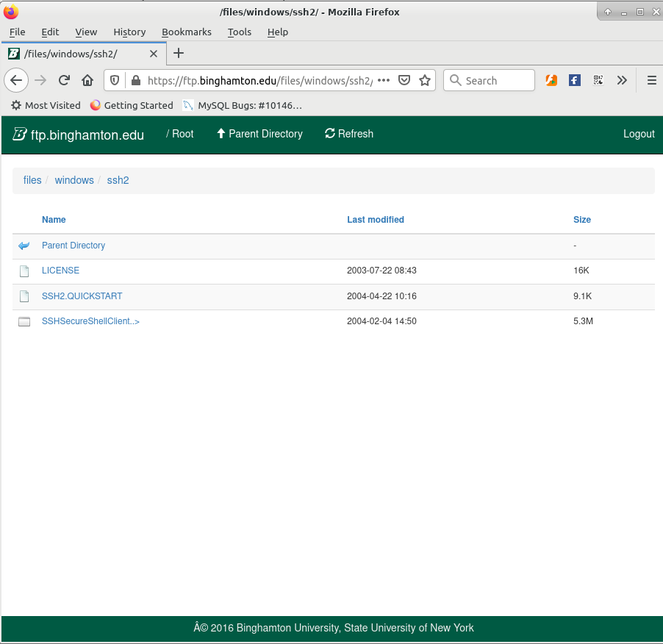Open the Bookmarks menu

click(187, 32)
